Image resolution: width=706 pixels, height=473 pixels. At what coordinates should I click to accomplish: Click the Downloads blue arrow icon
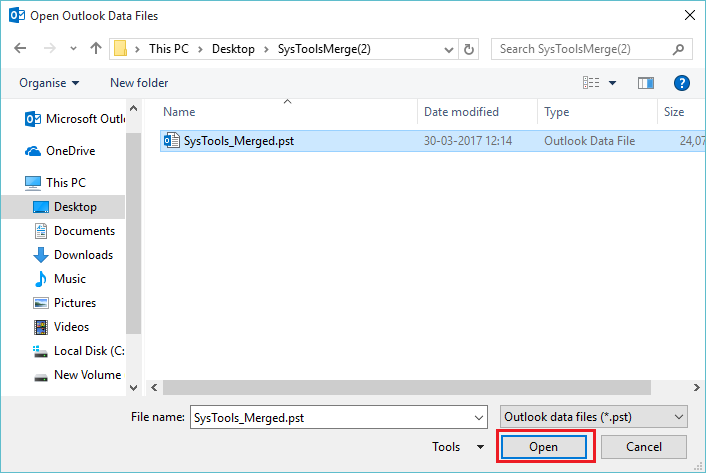[41, 255]
